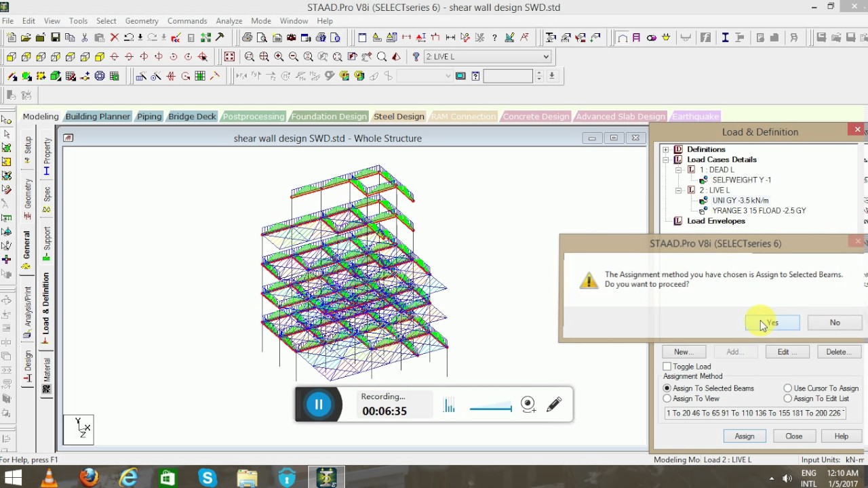Click the Open file icon
868x488 pixels.
coord(26,38)
